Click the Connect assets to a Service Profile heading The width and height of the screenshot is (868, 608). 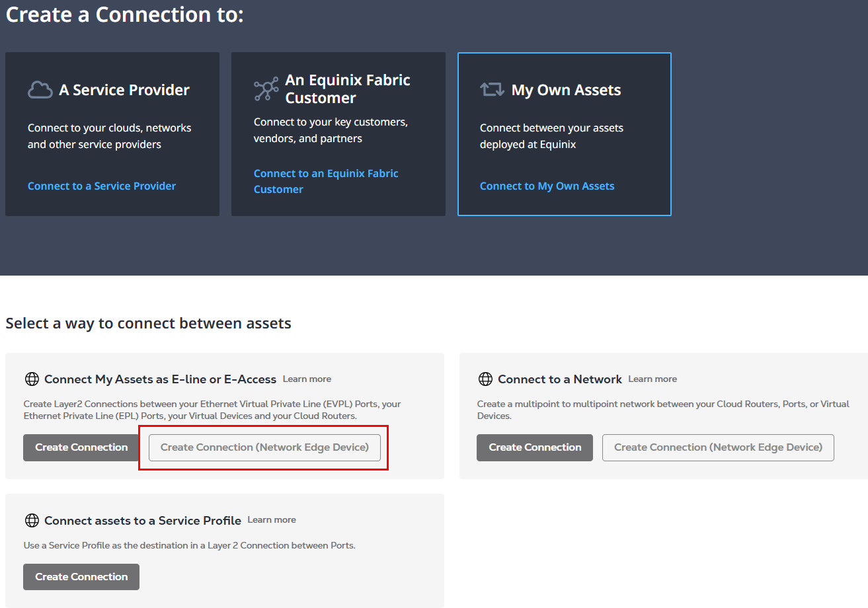tap(143, 521)
